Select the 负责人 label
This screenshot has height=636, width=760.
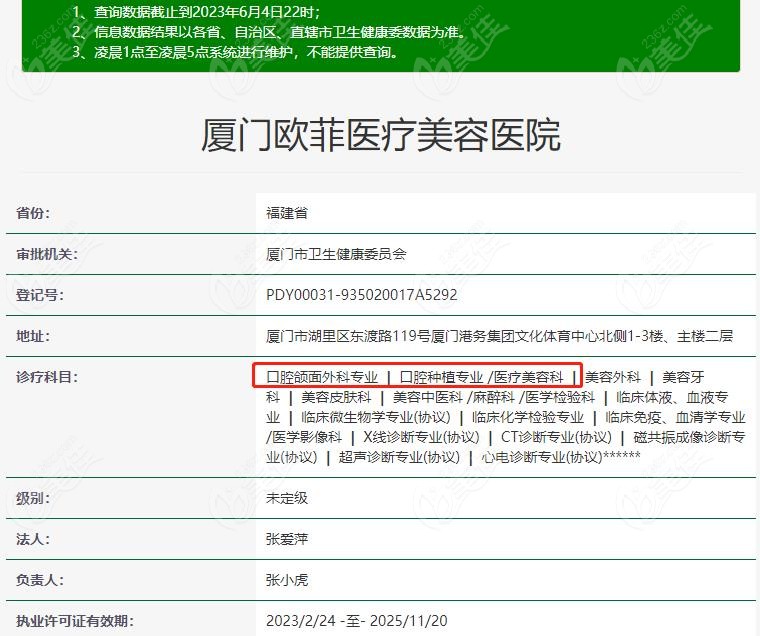coord(40,580)
